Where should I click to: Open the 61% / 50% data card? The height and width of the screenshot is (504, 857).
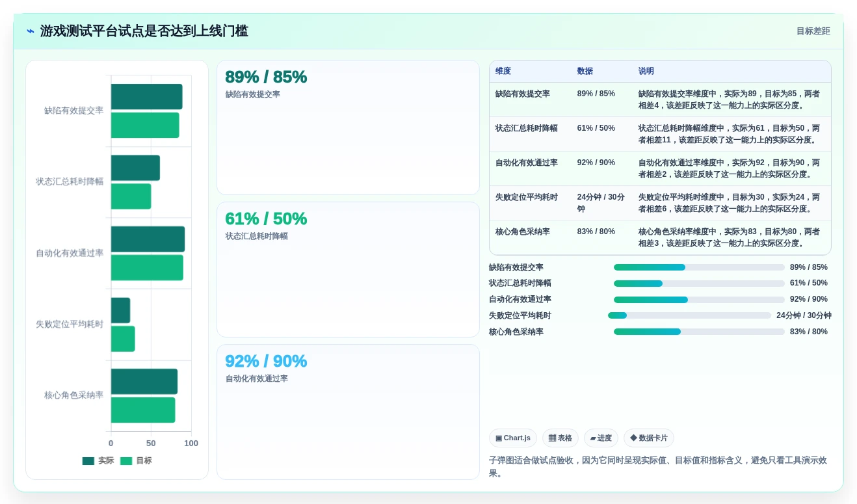click(x=348, y=269)
